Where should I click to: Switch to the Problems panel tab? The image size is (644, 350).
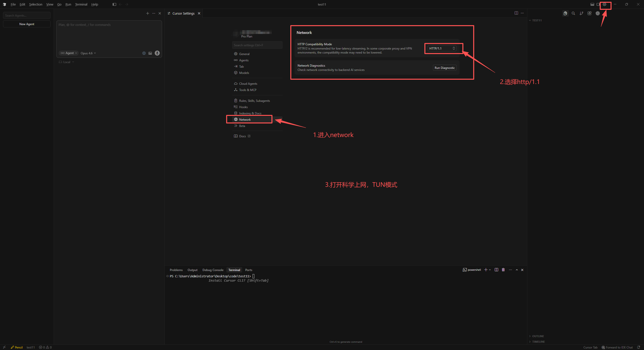point(176,270)
